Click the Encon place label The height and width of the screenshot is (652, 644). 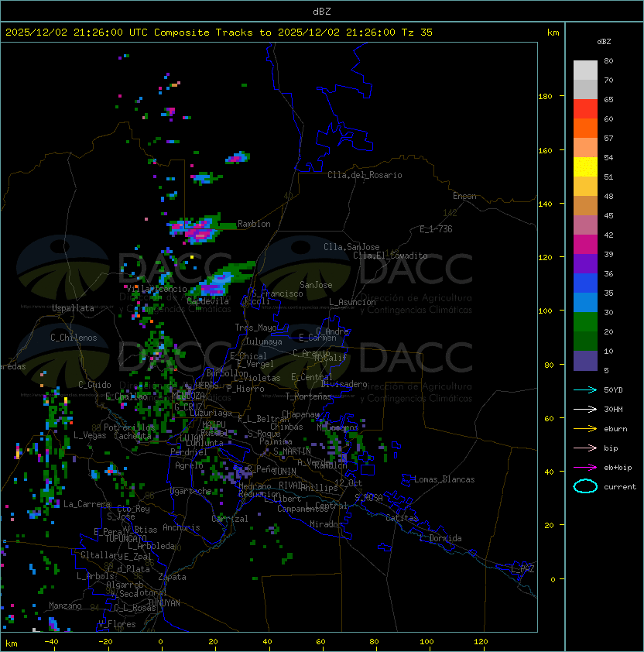pos(464,196)
